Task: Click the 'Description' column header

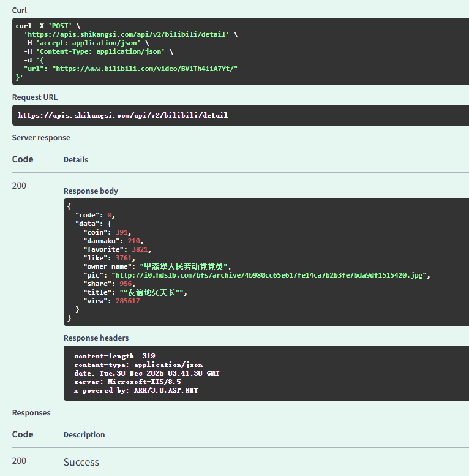Action: 84,435
